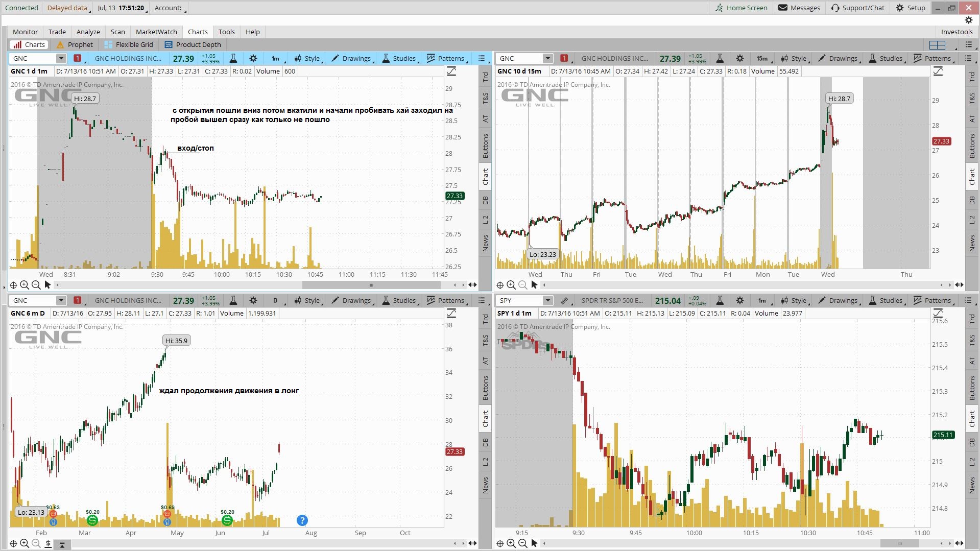Viewport: 980px width, 551px height.
Task: Toggle the News side panel in SPY chart
Action: (x=972, y=485)
